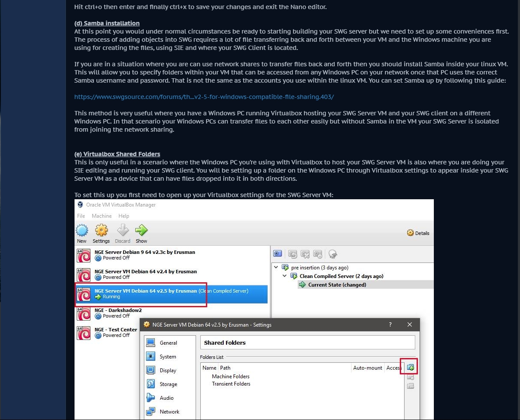Image resolution: width=520 pixels, height=420 pixels.
Task: Click the Restore Snapshot icon
Action: point(293,254)
